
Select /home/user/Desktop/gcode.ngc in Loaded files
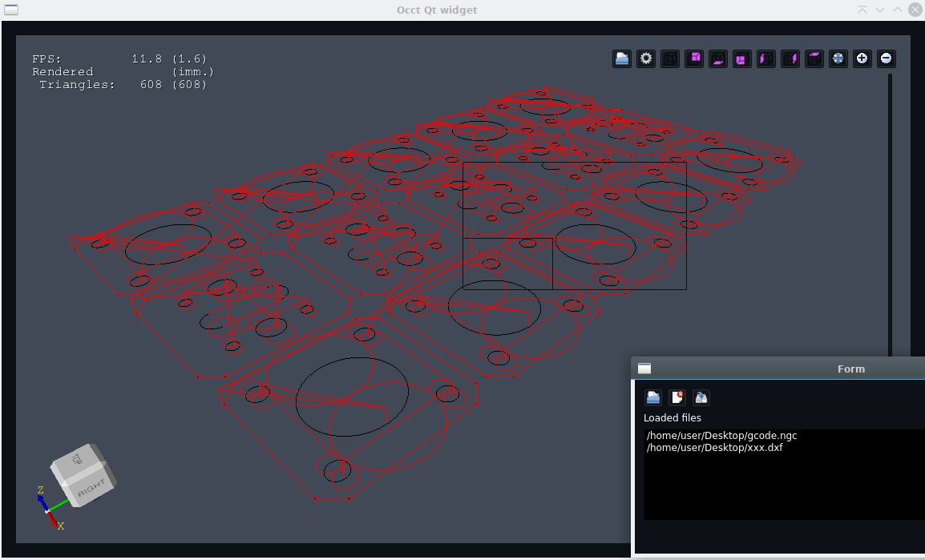(721, 436)
